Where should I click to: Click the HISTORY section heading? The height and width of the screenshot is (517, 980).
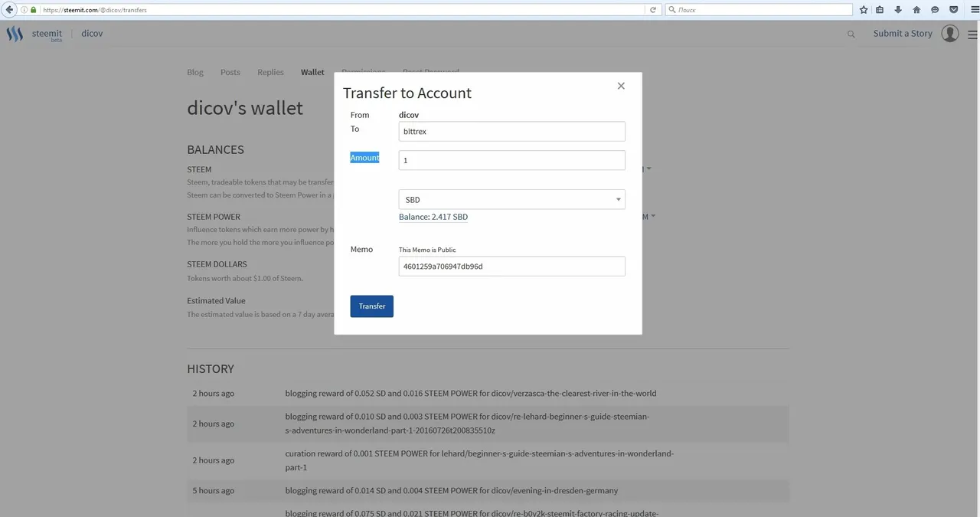pyautogui.click(x=211, y=368)
